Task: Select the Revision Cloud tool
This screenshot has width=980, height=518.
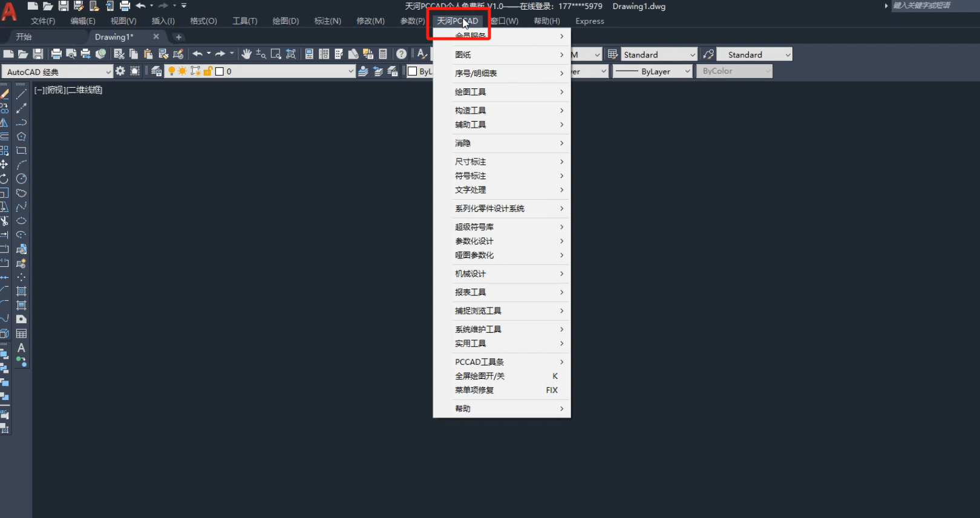Action: (x=21, y=193)
